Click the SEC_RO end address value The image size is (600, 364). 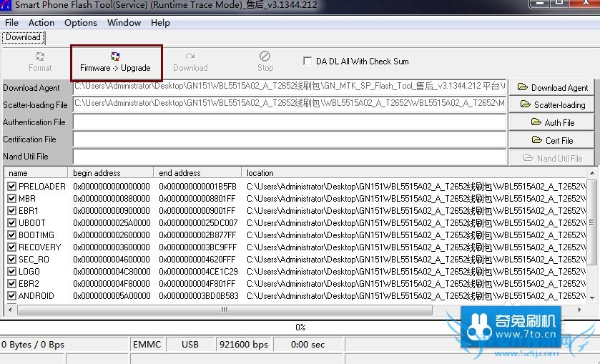click(197, 260)
